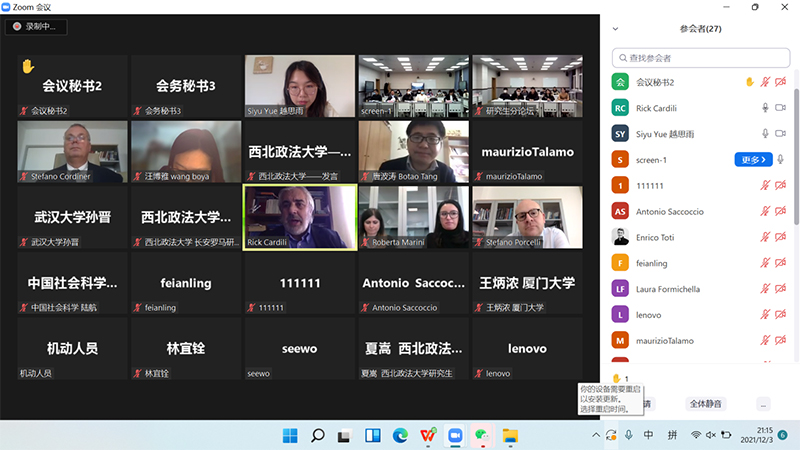This screenshot has width=800, height=450.
Task: Click the raised hand icon beside 会议秘书2
Action: pos(750,81)
